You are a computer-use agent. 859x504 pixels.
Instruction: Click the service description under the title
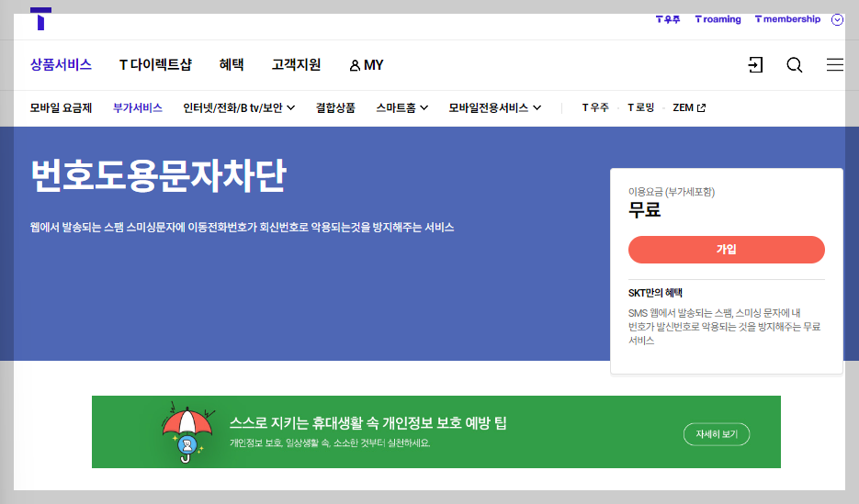[x=243, y=227]
